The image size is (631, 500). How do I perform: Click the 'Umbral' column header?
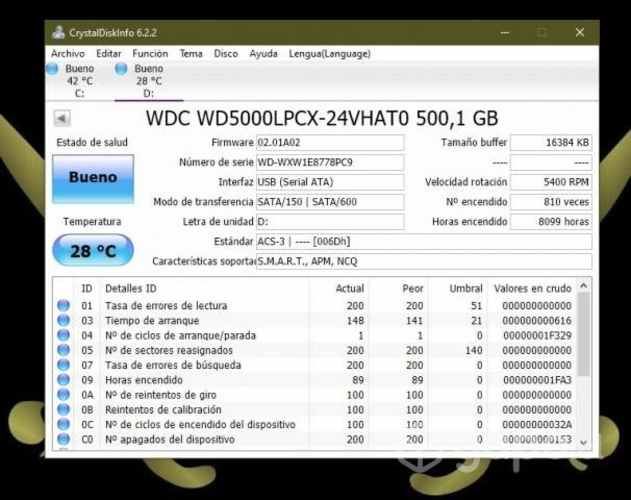tap(466, 289)
